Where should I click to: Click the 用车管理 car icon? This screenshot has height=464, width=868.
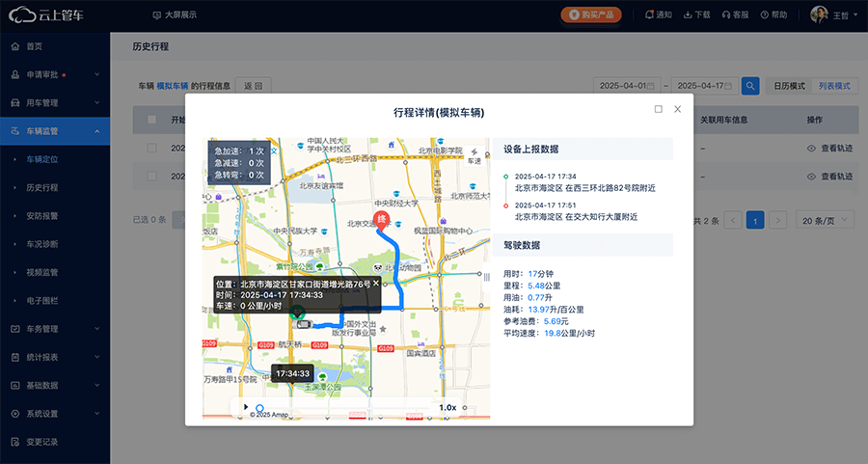(x=14, y=102)
